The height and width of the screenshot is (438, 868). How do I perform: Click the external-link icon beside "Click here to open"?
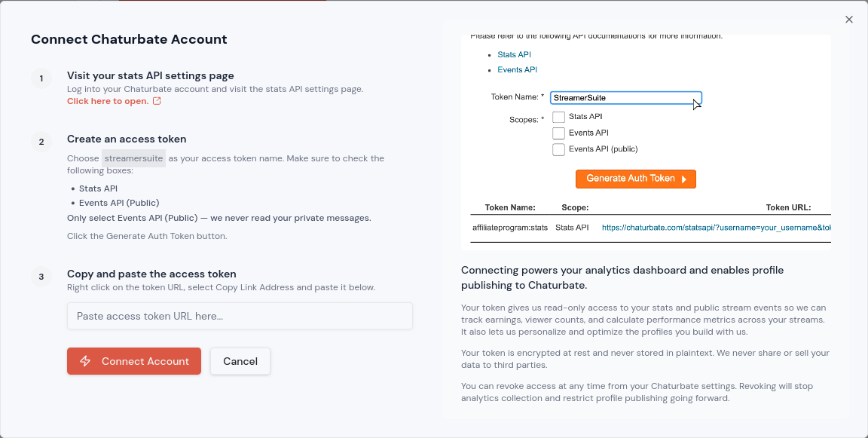(155, 101)
